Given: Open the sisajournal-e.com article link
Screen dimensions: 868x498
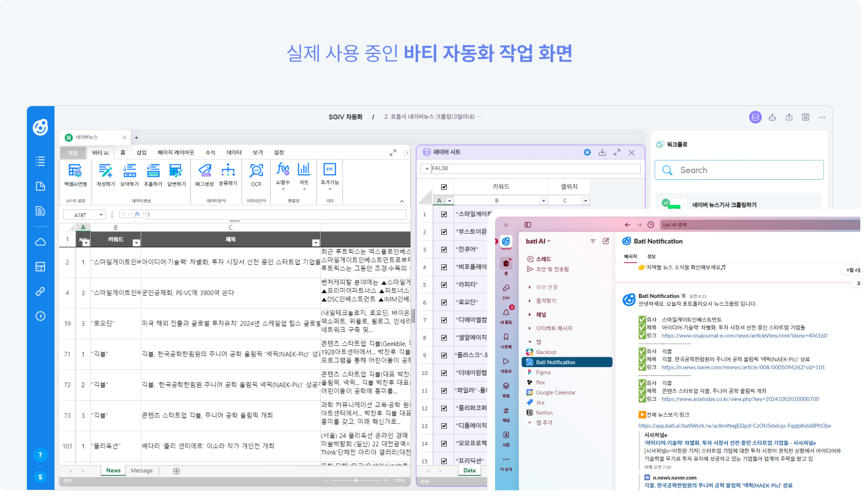Looking at the screenshot, I should [744, 336].
